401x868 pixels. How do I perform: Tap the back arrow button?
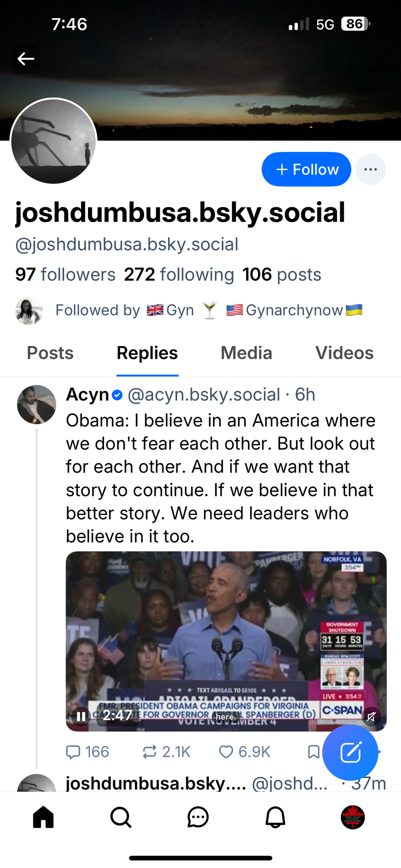coord(26,59)
